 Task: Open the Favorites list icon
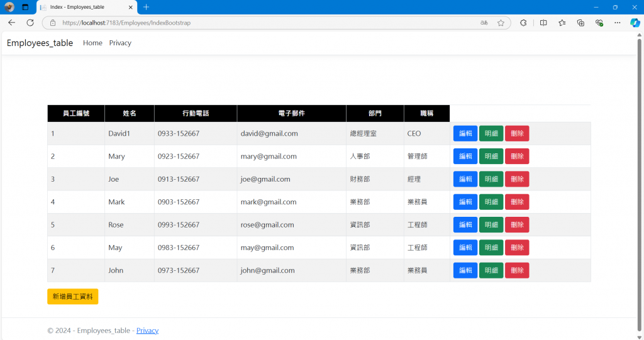562,23
